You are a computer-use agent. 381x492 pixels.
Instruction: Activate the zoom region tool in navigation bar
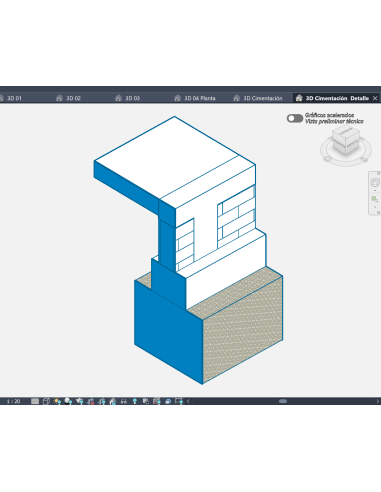coord(375,200)
